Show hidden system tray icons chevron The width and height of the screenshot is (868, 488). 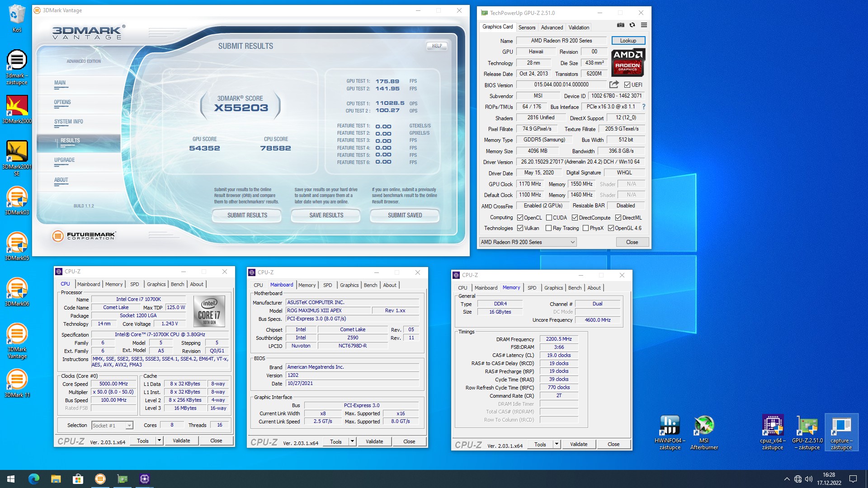pyautogui.click(x=787, y=479)
